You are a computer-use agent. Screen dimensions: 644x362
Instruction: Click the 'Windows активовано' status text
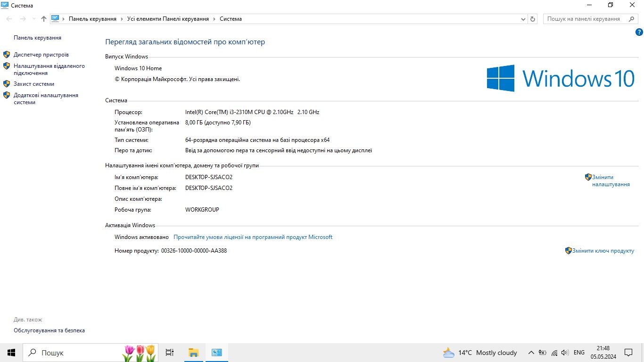click(x=141, y=237)
